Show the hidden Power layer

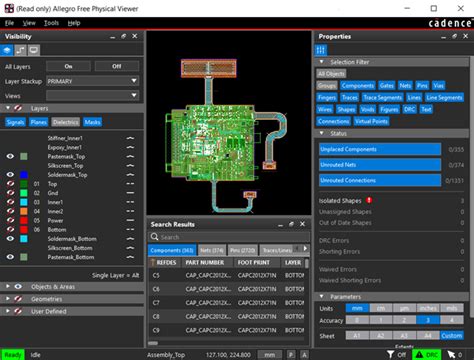10,220
